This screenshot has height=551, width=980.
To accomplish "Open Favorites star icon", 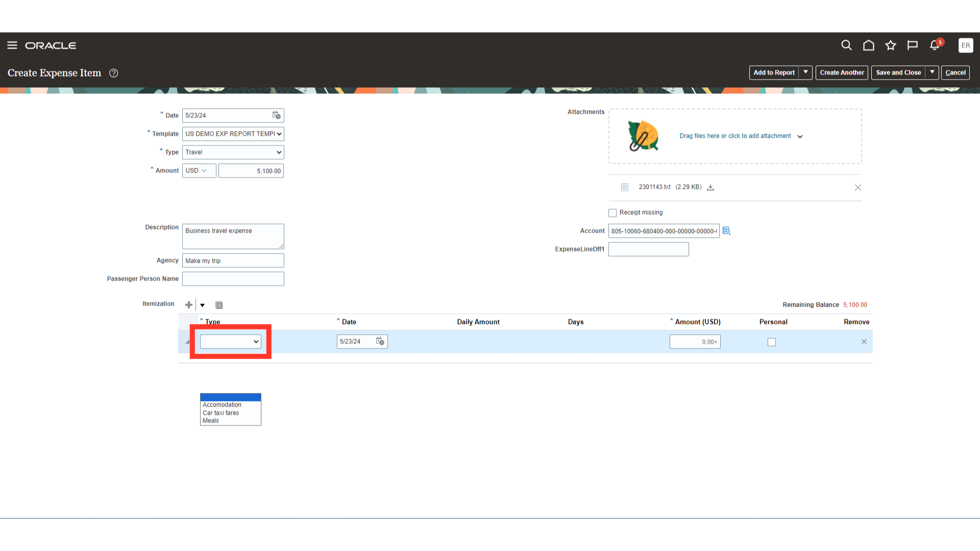I will [891, 45].
